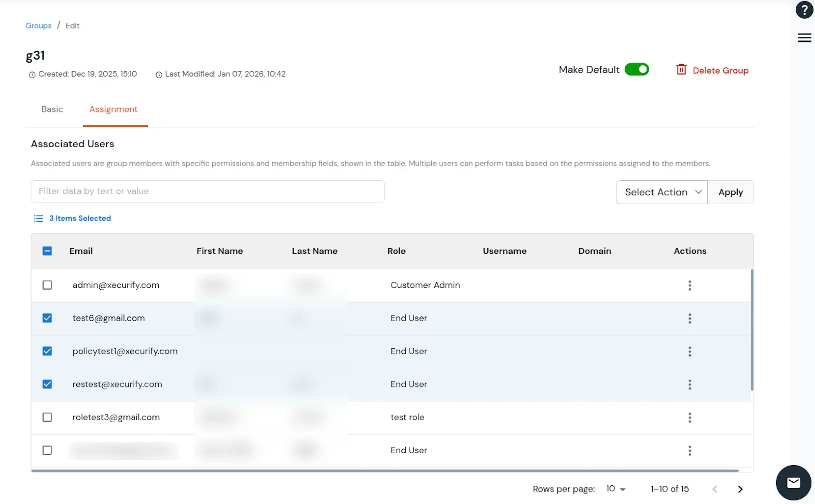
Task: Click the mail chat bubble icon
Action: pyautogui.click(x=793, y=483)
